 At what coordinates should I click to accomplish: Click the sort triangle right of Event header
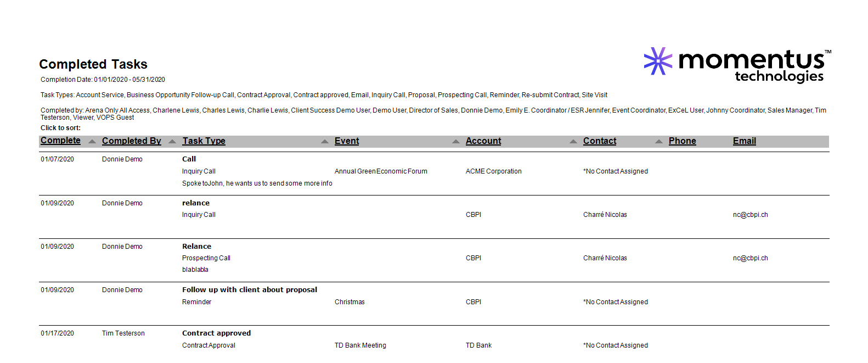(x=456, y=142)
